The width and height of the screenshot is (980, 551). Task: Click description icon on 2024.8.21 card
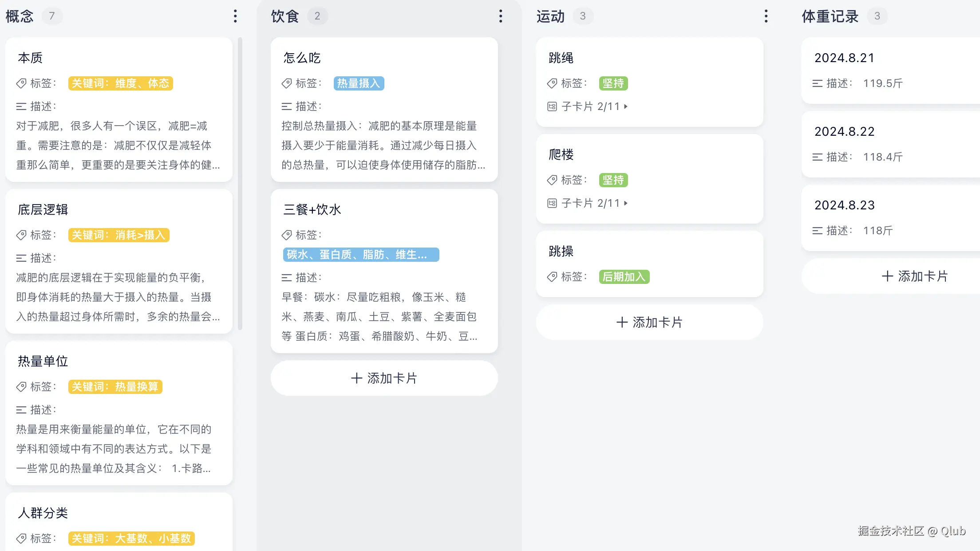point(817,83)
